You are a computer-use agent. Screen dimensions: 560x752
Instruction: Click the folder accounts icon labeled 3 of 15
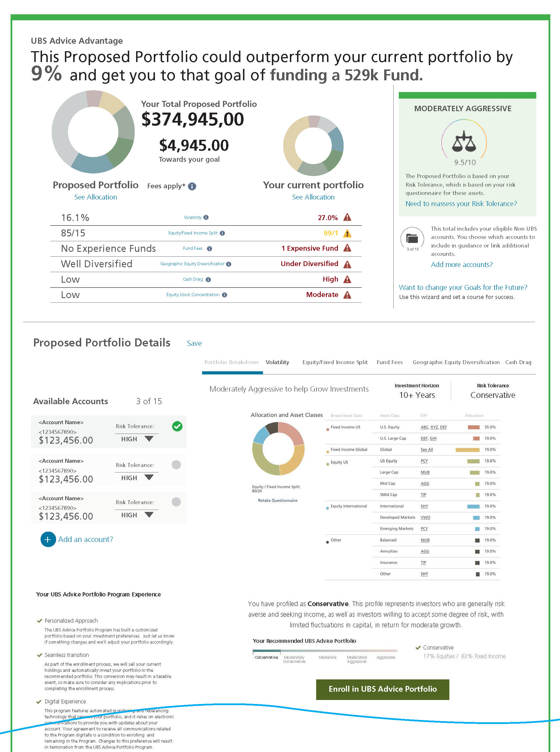coord(412,239)
